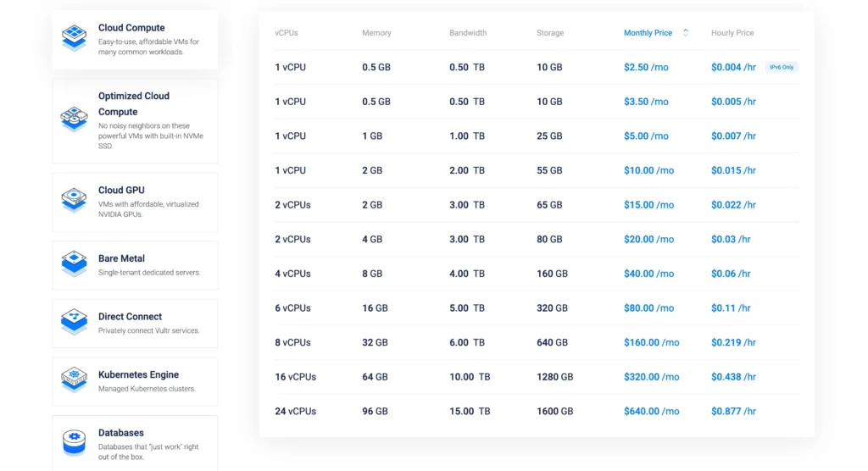Open the Databases category title
Viewport: 868px width, 471px height.
point(120,433)
